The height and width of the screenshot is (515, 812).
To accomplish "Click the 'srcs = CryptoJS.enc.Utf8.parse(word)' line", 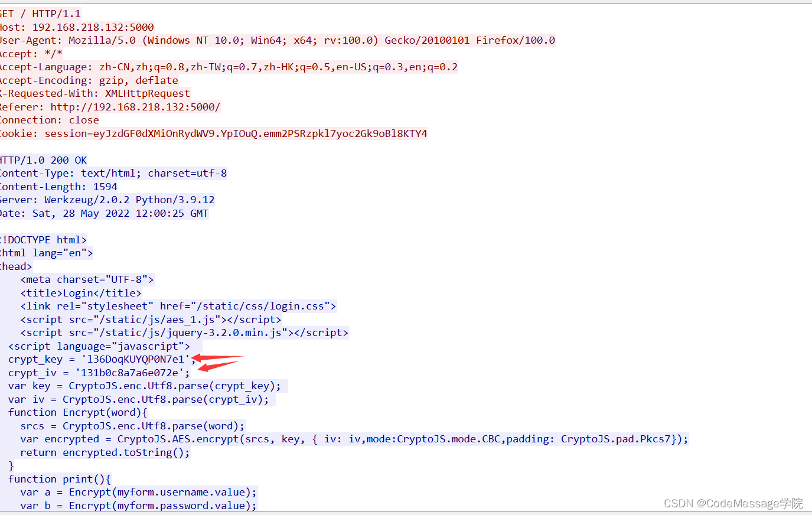I will 132,426.
